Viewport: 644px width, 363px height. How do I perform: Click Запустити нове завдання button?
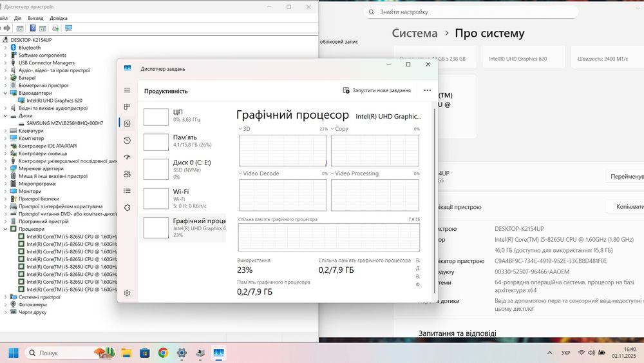point(377,90)
